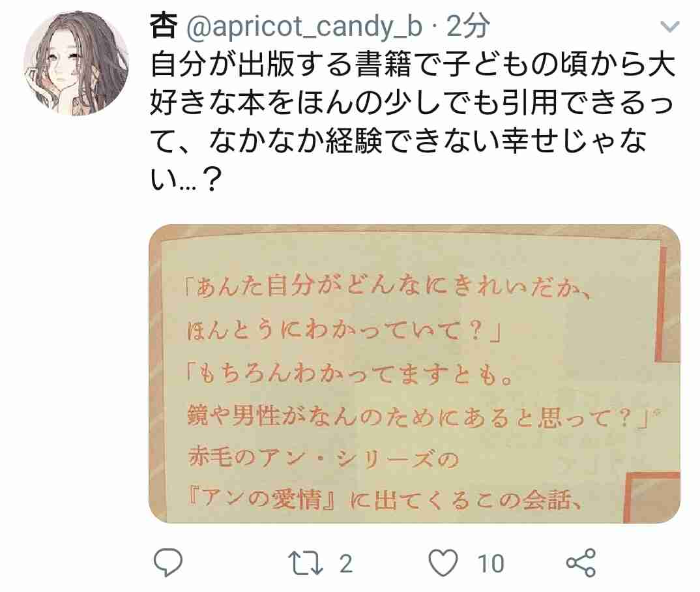Open the @apricot_candy_b handle
Screen dimensions: 700x592
[304, 27]
